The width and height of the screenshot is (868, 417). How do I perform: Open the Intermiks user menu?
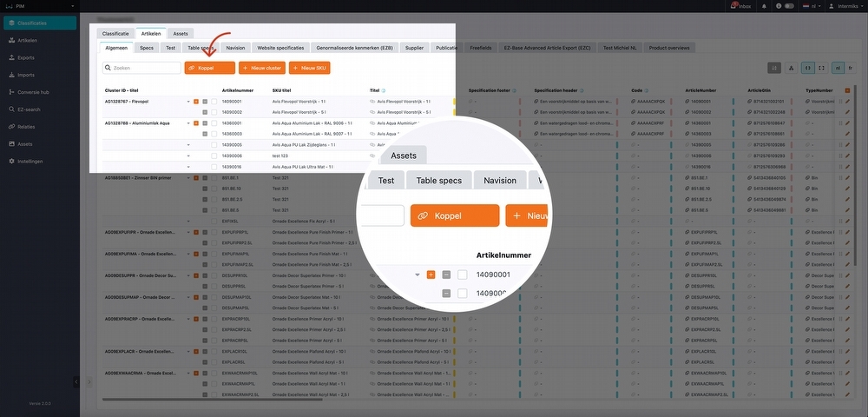coord(842,6)
